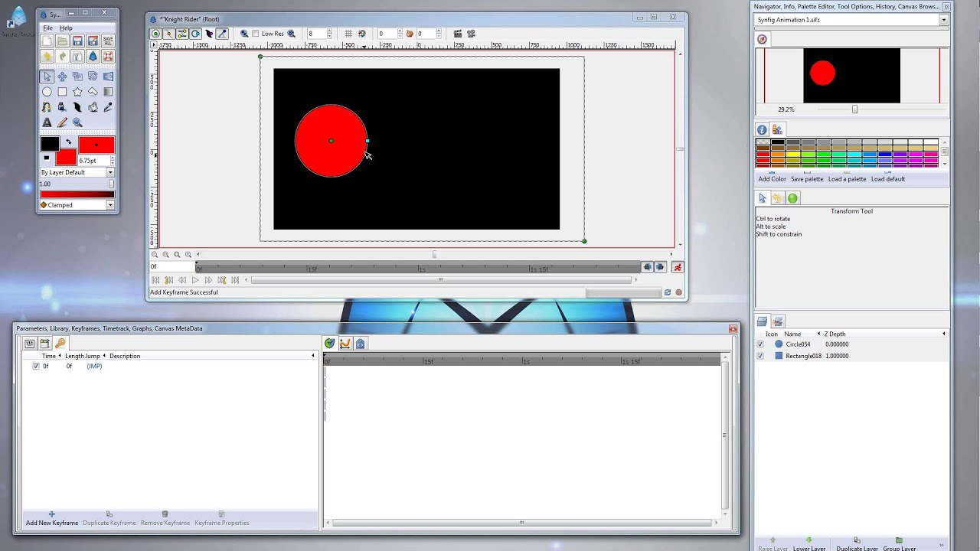Open the File menu
This screenshot has width=980, height=551.
47,28
